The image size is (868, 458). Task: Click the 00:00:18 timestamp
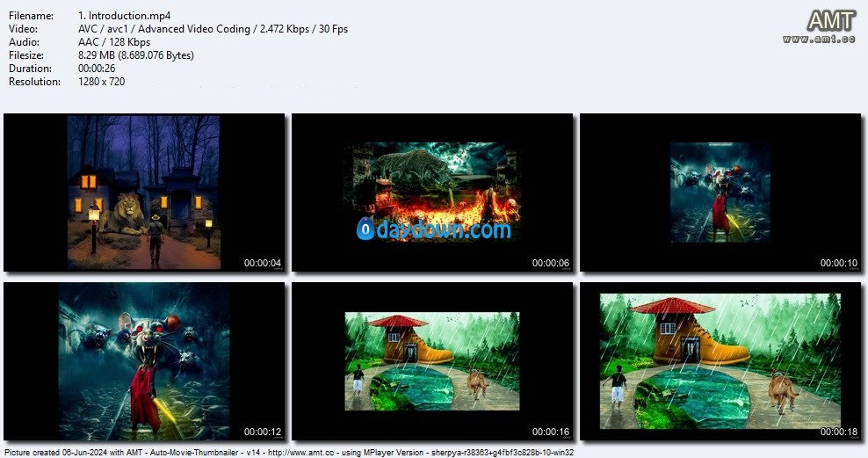click(839, 432)
